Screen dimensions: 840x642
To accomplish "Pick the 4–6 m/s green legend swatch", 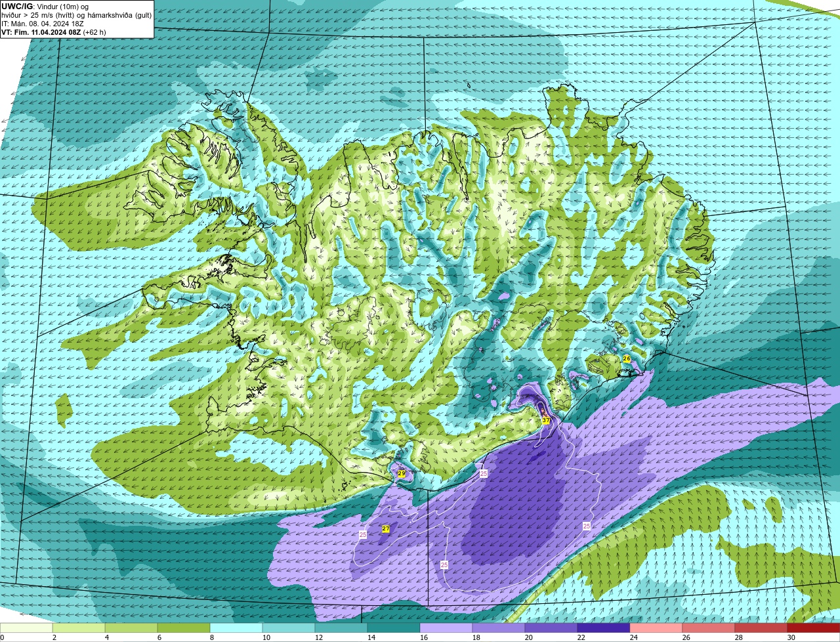I will coord(131,628).
